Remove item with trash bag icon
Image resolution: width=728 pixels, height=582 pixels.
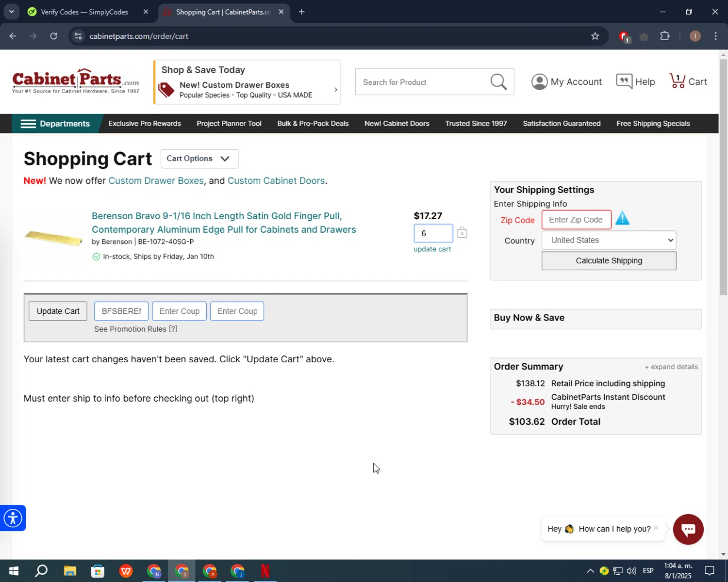click(462, 233)
